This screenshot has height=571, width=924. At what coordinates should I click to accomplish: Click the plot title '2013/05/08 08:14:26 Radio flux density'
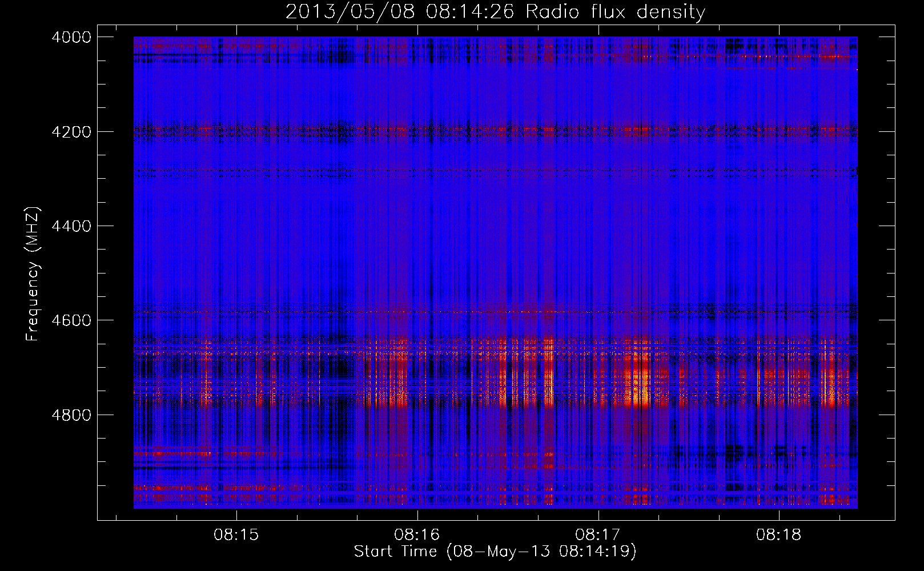tap(495, 11)
